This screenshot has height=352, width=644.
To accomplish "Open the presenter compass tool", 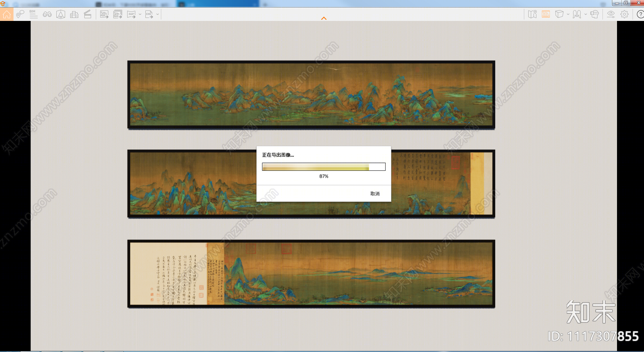I will click(x=61, y=14).
